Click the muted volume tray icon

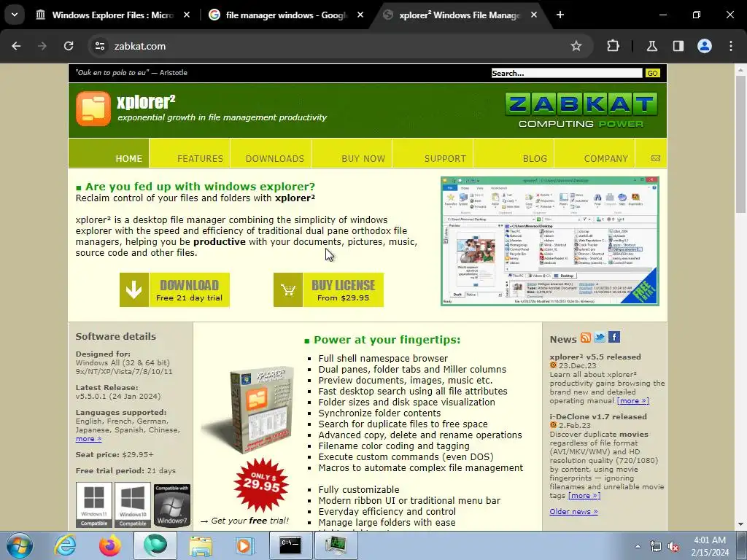pos(673,547)
